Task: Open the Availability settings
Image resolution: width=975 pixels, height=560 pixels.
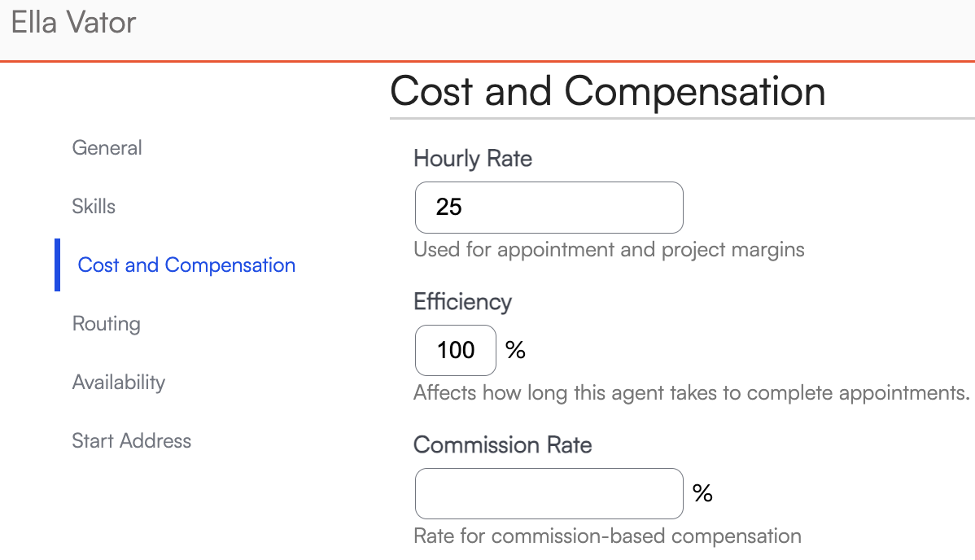Action: click(118, 383)
